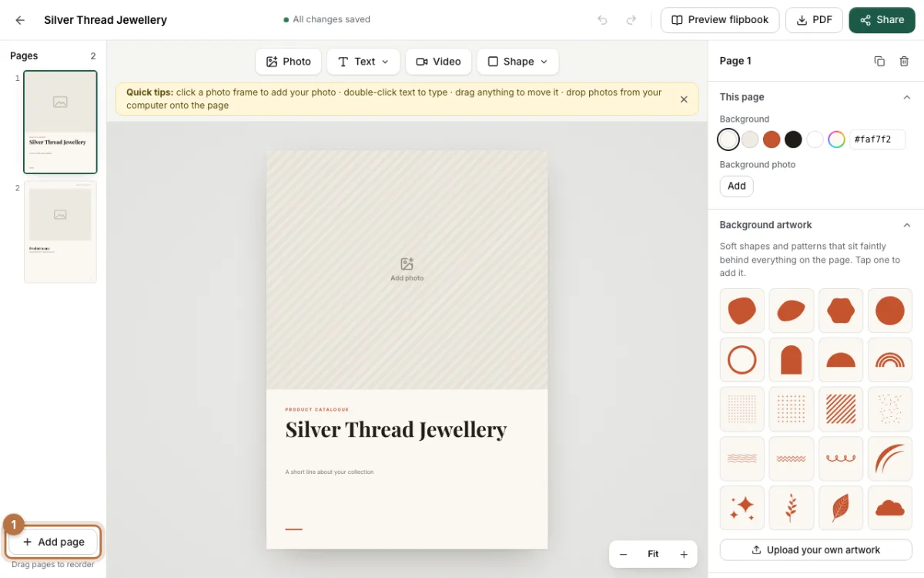Add the curved swoosh artwork
This screenshot has width=924, height=578.
[x=890, y=459]
